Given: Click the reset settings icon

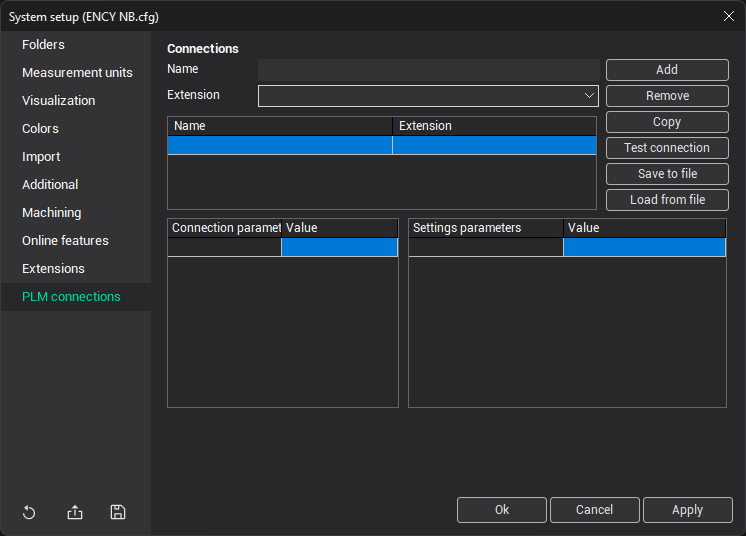Looking at the screenshot, I should tap(29, 512).
